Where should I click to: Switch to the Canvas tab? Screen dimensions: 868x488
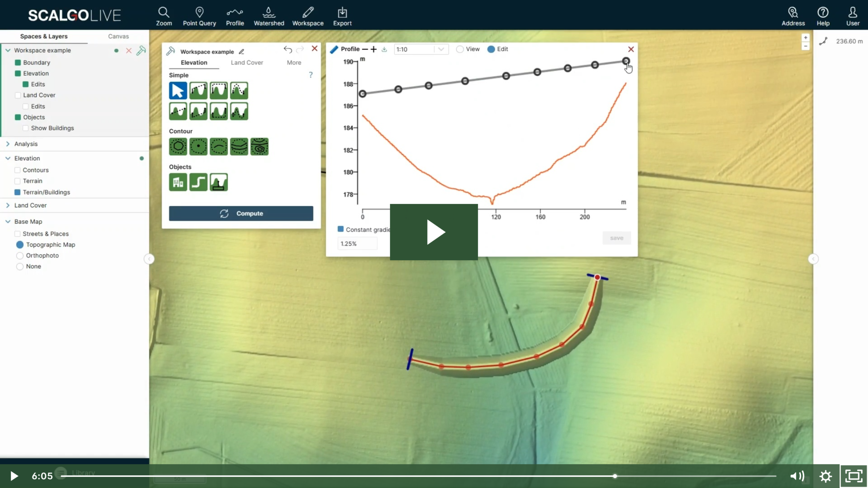(x=118, y=37)
